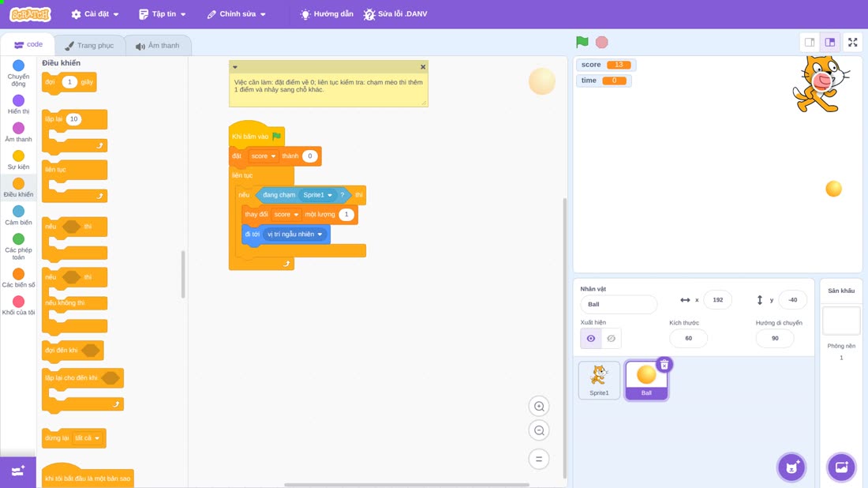Select the Âm thanh block category

coord(18,132)
